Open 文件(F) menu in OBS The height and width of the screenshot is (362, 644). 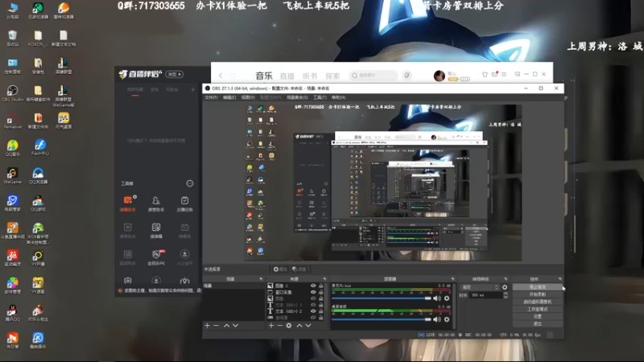coord(211,97)
